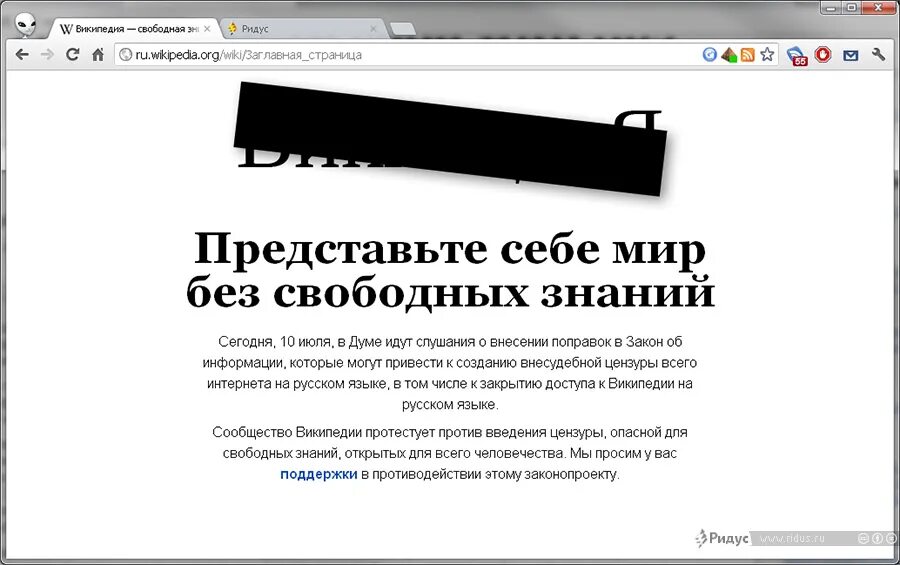Maximize the browser window
Screen dimensions: 900x565
coord(852,7)
